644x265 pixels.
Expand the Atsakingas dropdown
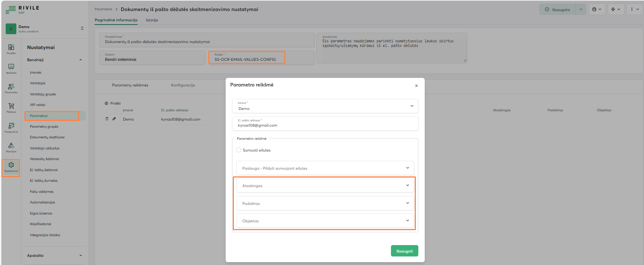324,186
